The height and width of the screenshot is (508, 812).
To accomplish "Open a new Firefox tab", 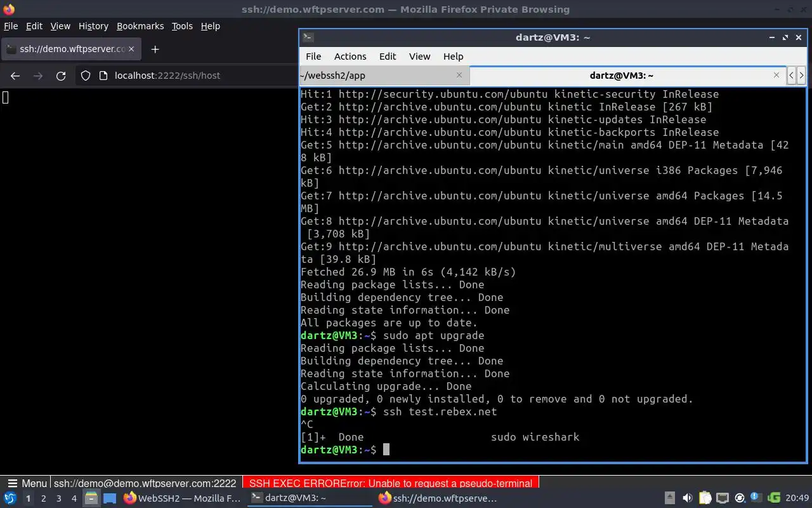I will click(x=155, y=49).
